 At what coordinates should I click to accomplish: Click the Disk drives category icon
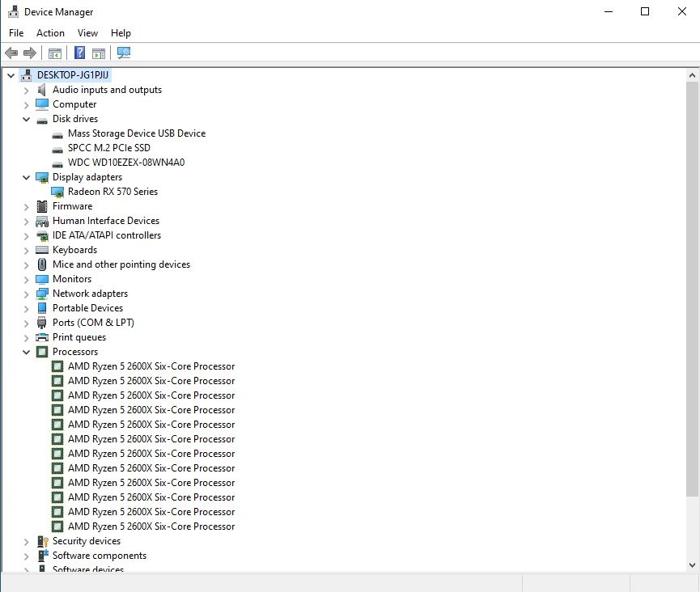tap(42, 120)
